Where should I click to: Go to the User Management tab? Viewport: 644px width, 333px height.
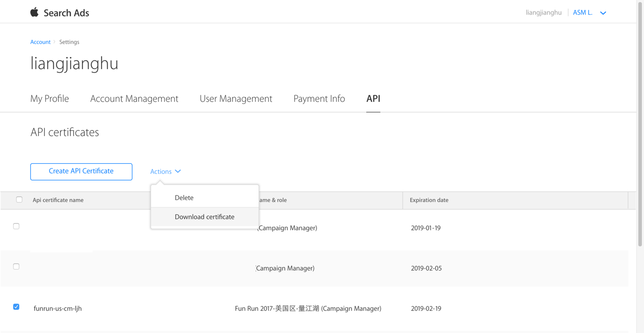coord(235,99)
